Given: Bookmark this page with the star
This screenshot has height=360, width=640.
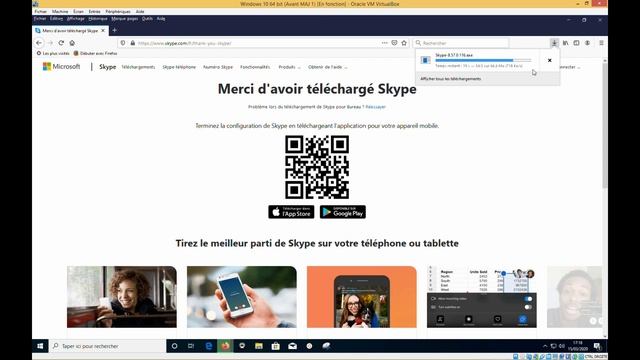Looking at the screenshot, I should 404,43.
